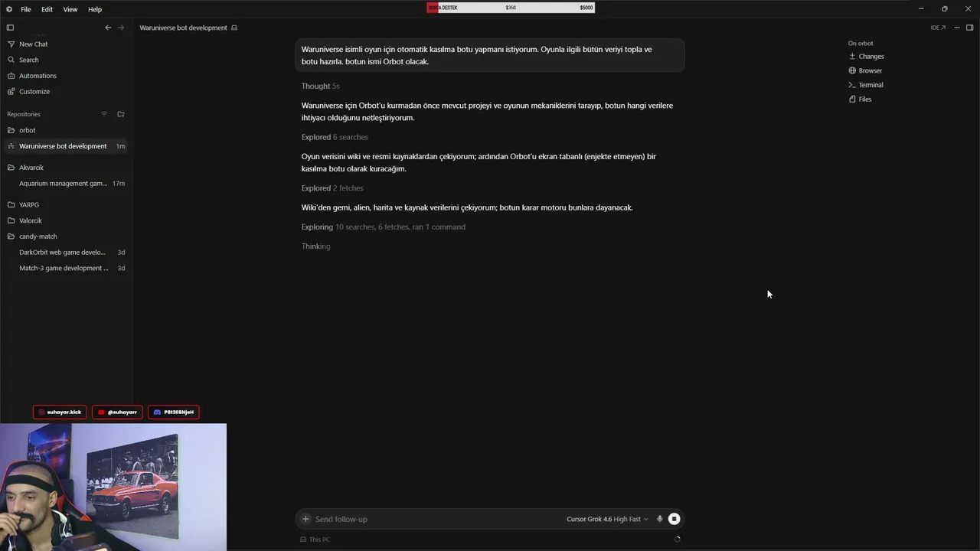Open the Help menu
The height and width of the screenshot is (551, 980).
[x=95, y=9]
